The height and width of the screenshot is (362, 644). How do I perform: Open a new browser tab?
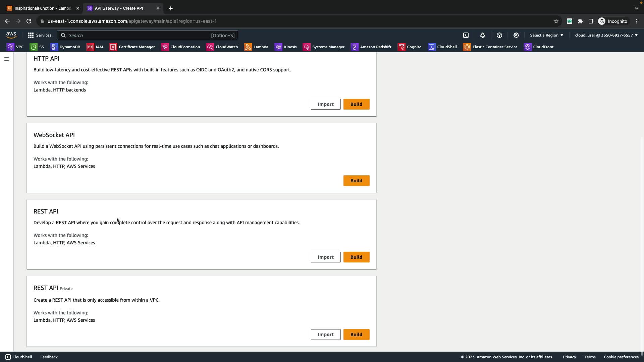tap(170, 8)
